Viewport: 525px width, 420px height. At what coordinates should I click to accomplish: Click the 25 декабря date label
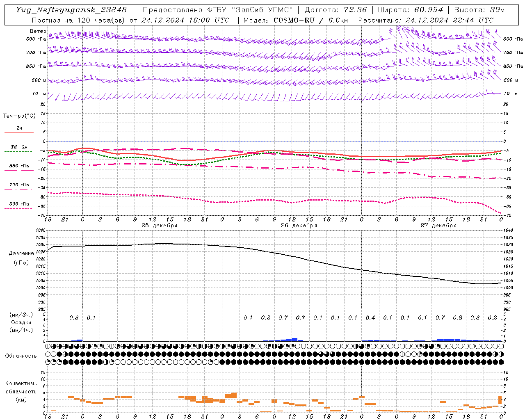(160, 226)
